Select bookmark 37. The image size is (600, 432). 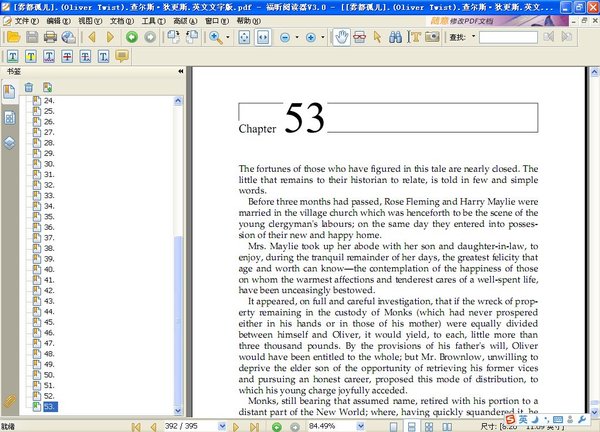[49, 238]
